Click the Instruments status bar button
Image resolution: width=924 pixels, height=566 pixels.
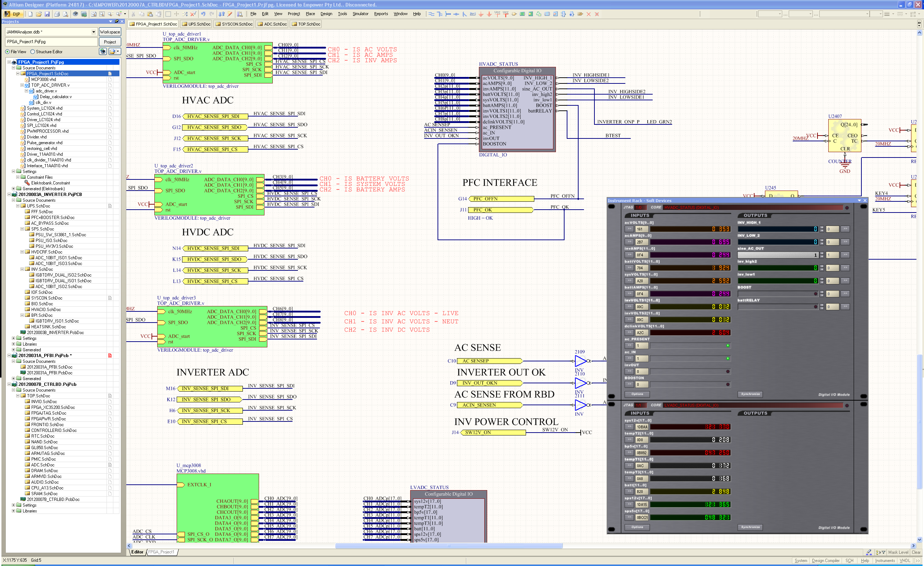tap(885, 561)
